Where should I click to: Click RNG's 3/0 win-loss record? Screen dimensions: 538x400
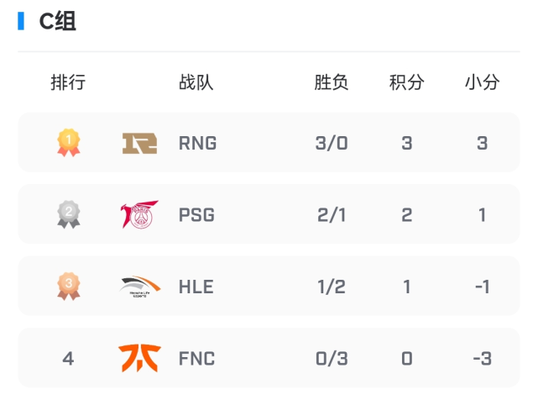click(331, 143)
